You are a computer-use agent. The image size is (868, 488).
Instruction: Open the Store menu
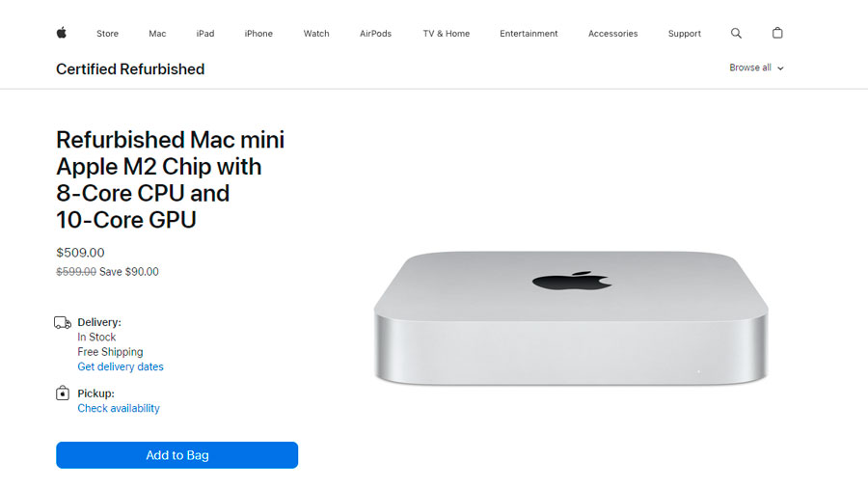107,33
